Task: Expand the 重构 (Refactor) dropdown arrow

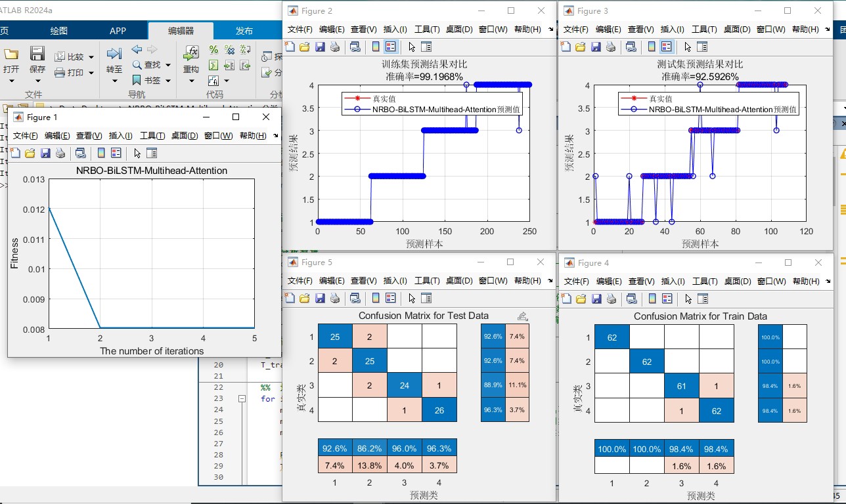Action: pyautogui.click(x=191, y=81)
